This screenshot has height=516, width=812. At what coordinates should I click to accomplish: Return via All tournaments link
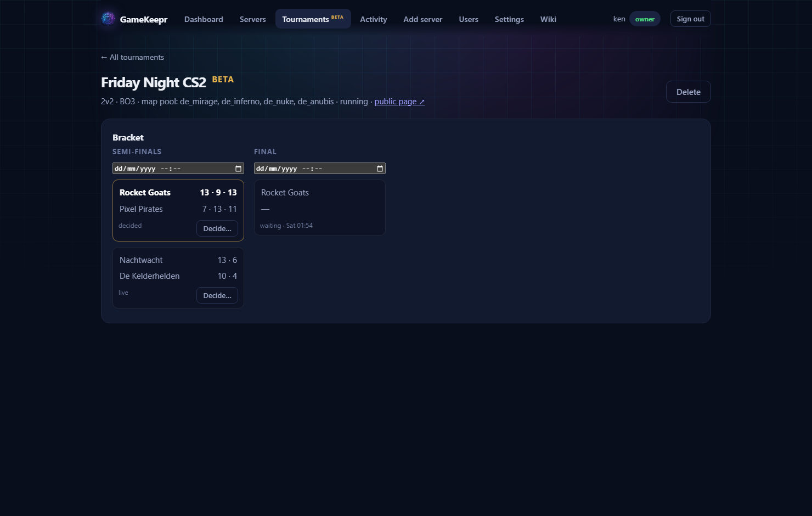click(132, 57)
